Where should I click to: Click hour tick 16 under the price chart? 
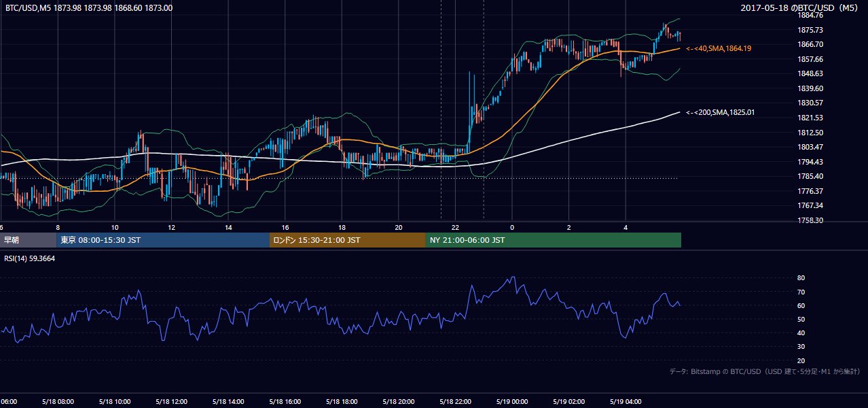pyautogui.click(x=285, y=228)
